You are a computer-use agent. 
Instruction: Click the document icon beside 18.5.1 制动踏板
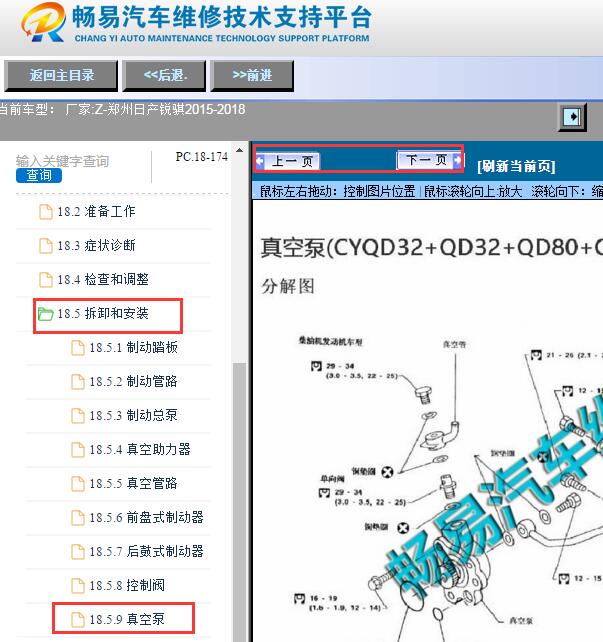click(x=78, y=348)
